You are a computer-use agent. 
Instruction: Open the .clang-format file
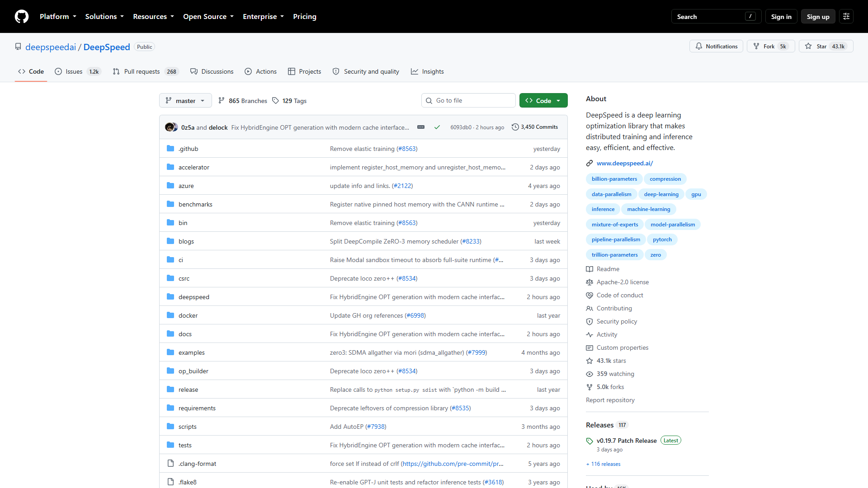[x=197, y=464]
